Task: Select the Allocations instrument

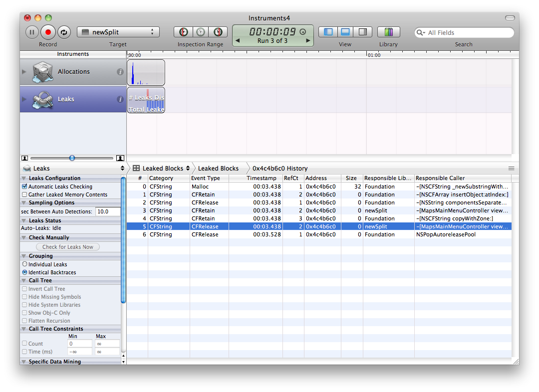Action: click(73, 71)
